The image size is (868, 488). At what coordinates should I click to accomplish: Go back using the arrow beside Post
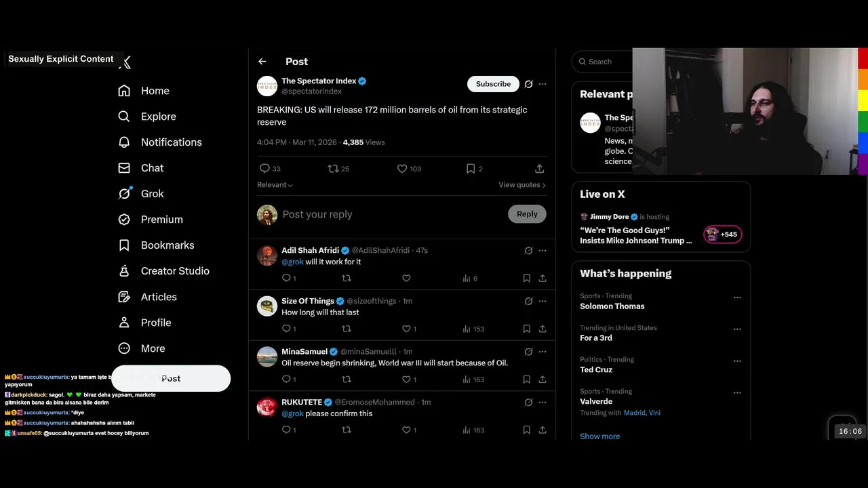click(x=262, y=62)
